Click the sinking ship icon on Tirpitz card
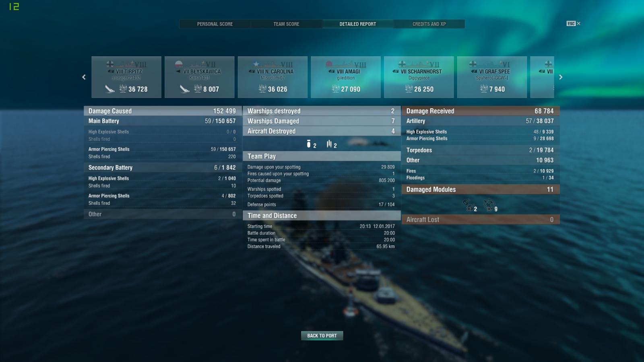The width and height of the screenshot is (644, 362). 110,89
